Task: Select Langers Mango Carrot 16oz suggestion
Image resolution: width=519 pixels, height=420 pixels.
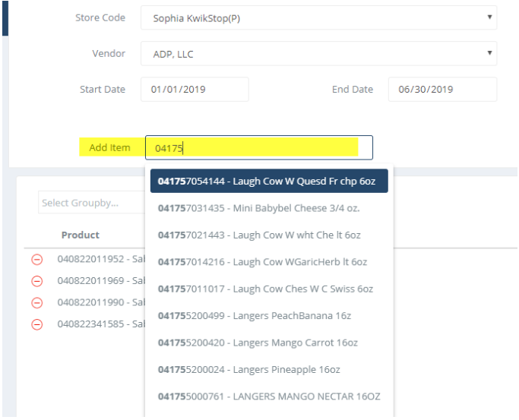Action: [269, 343]
